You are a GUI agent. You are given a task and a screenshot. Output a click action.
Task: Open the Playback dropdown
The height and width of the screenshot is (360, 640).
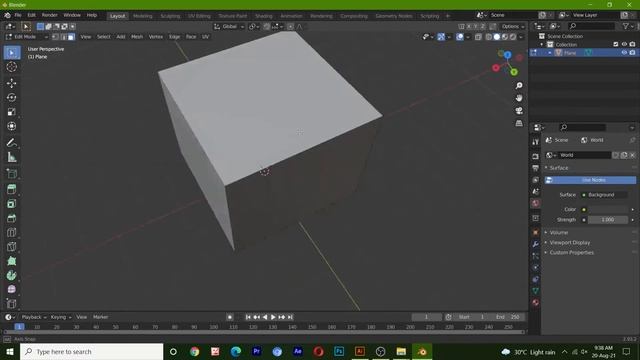(34, 317)
